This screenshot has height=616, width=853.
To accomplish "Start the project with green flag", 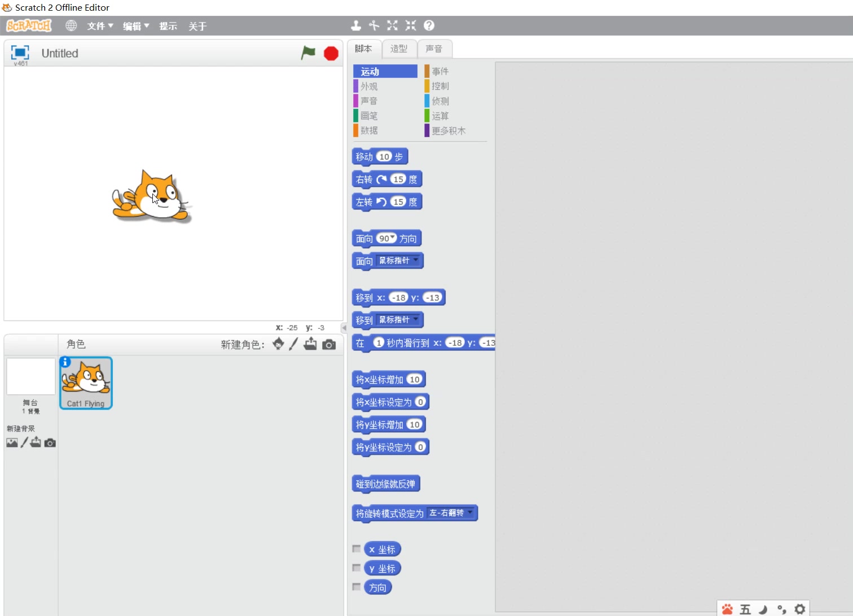I will (308, 52).
